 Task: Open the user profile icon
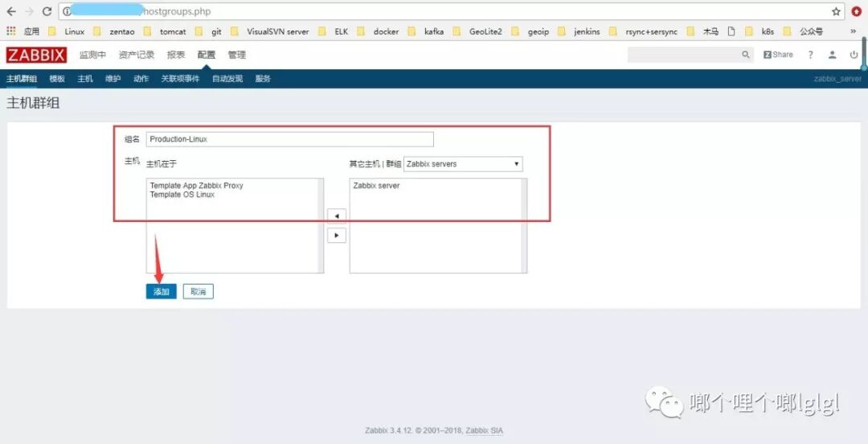pyautogui.click(x=832, y=55)
